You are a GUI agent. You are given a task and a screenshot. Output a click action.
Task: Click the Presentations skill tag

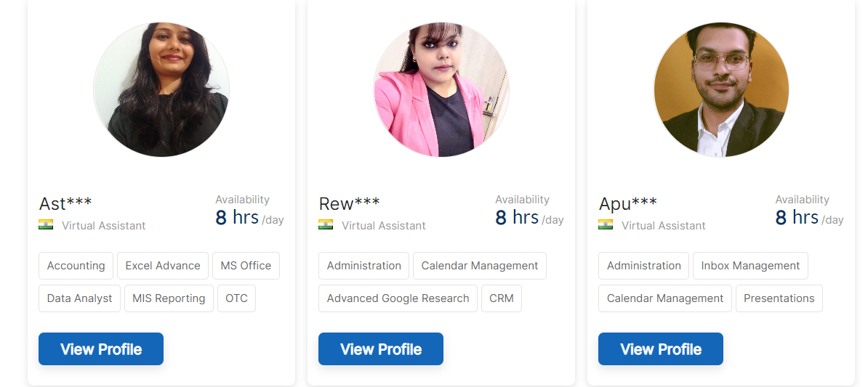point(779,298)
